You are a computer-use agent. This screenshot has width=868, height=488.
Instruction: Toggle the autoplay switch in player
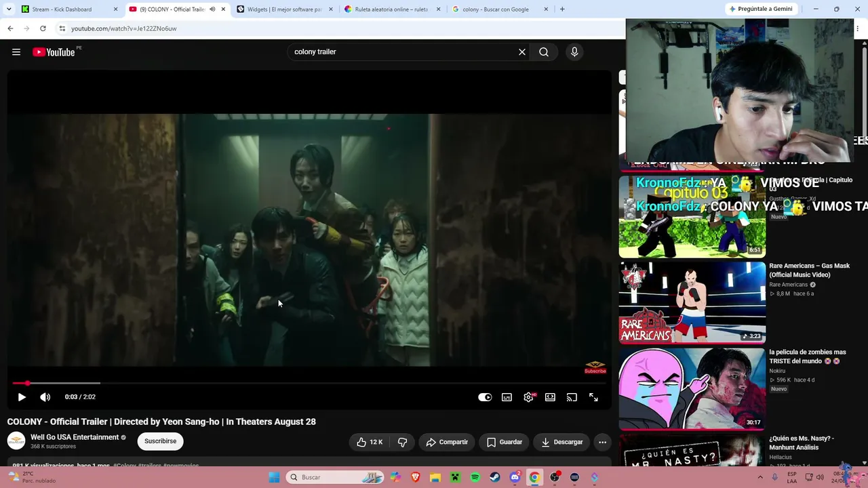point(485,397)
